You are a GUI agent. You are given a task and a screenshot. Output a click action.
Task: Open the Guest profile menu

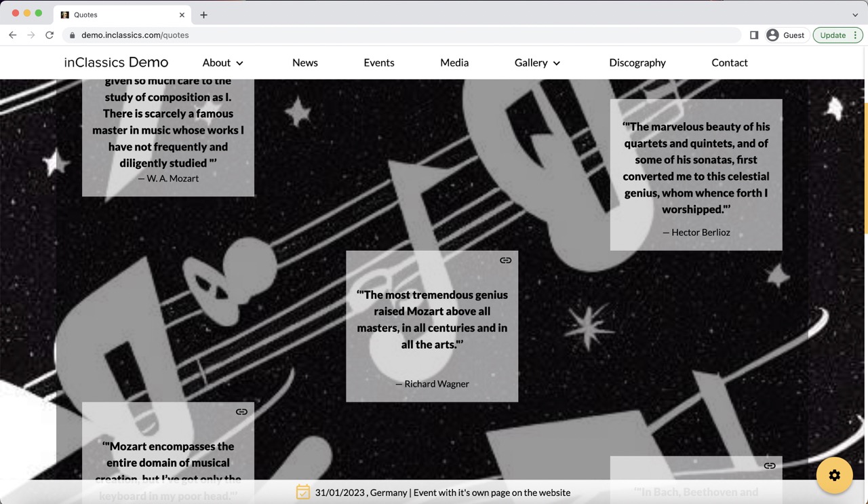785,35
